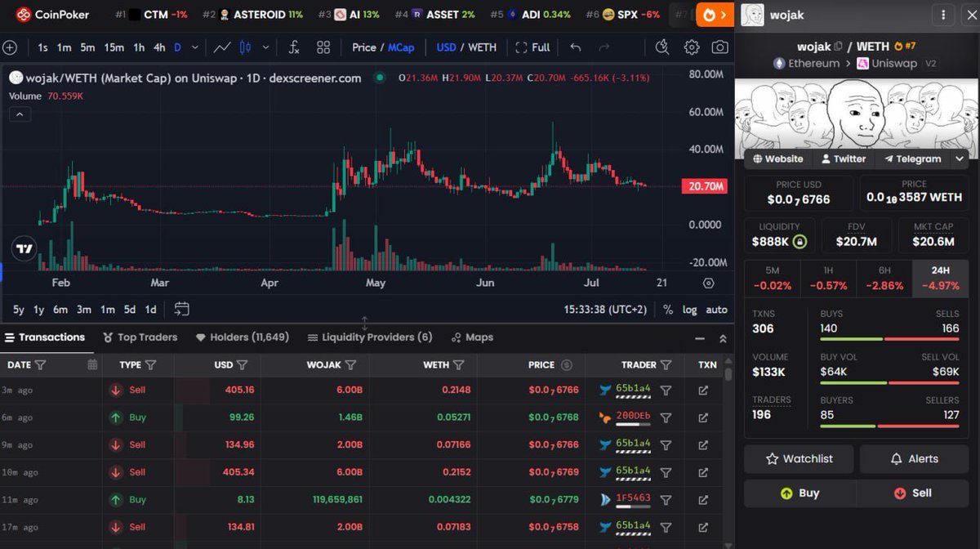Select the 3m chart range

(x=84, y=310)
